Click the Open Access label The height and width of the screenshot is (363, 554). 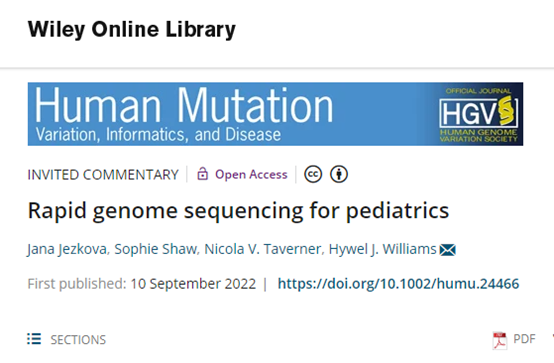251,174
